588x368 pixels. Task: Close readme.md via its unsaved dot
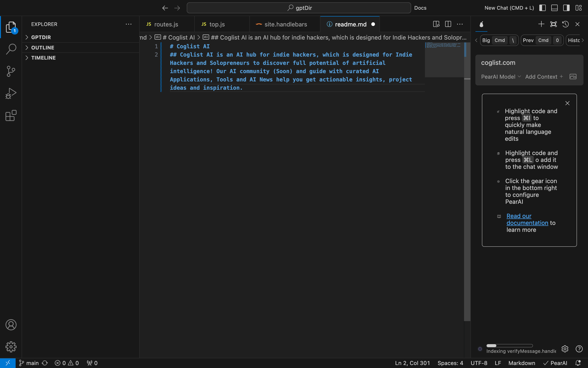point(373,24)
